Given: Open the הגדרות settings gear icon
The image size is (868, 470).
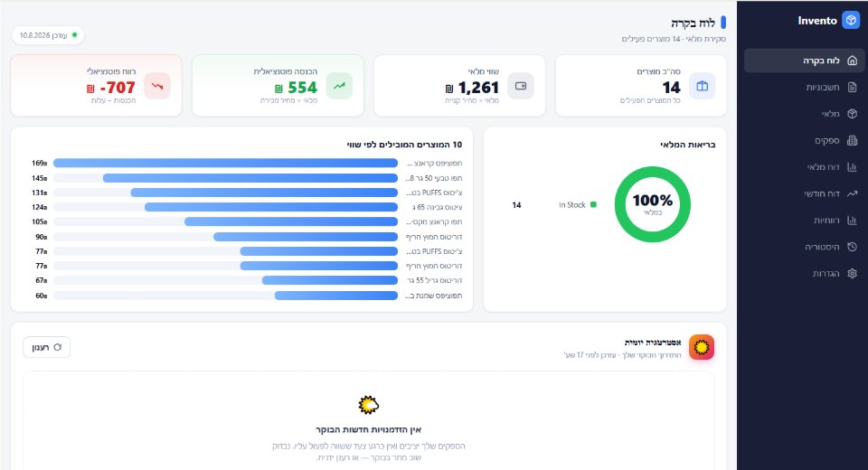Looking at the screenshot, I should click(x=852, y=273).
